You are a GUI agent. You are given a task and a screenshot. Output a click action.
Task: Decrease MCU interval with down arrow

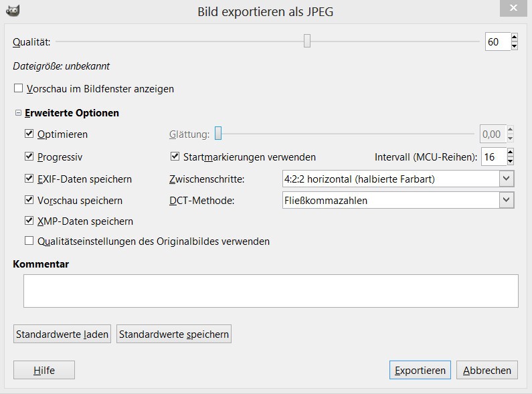[511, 161]
